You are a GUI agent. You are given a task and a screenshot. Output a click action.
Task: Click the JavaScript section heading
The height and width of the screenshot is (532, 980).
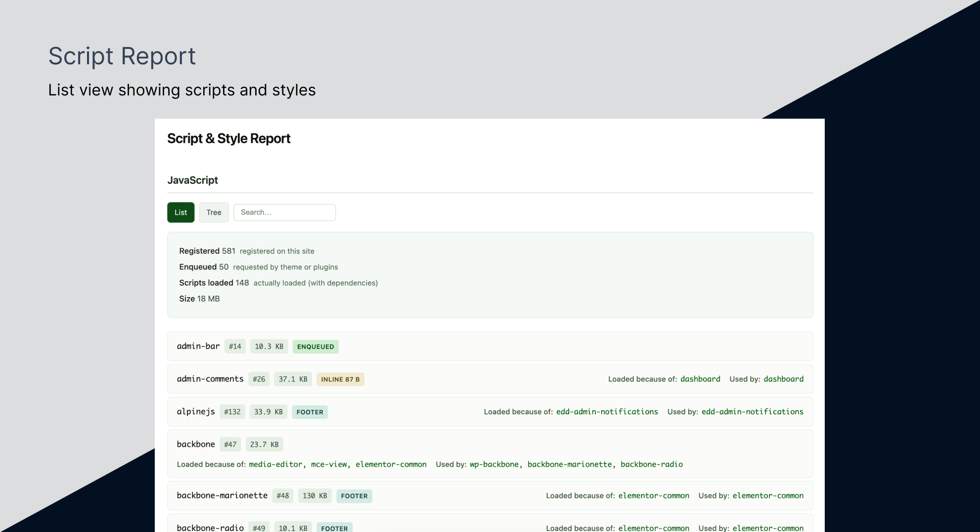point(193,180)
